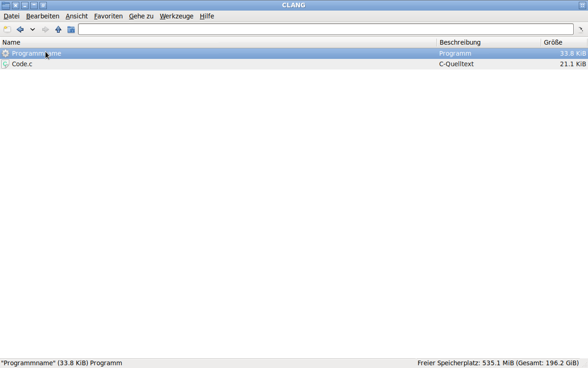Select the file name Code.c
588x368 pixels.
tap(22, 64)
